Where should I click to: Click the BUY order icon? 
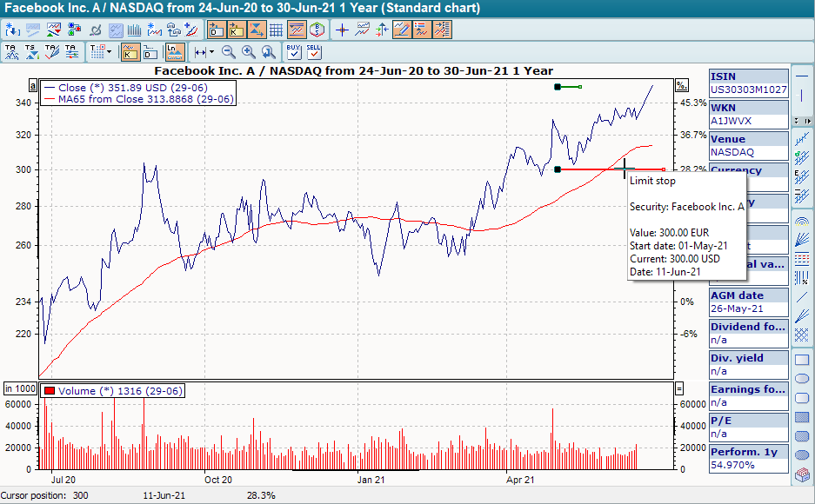(x=294, y=52)
